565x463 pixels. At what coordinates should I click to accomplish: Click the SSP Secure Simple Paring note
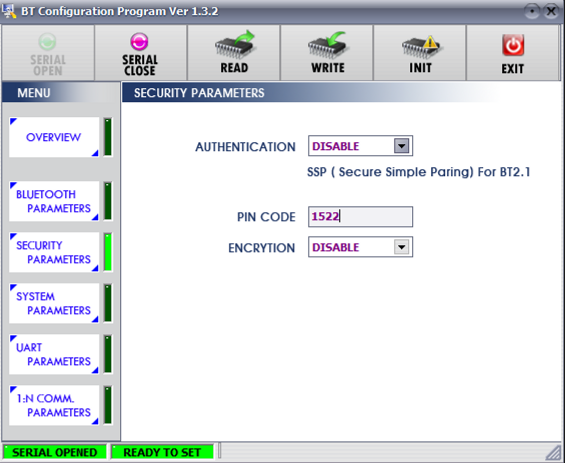click(x=418, y=172)
